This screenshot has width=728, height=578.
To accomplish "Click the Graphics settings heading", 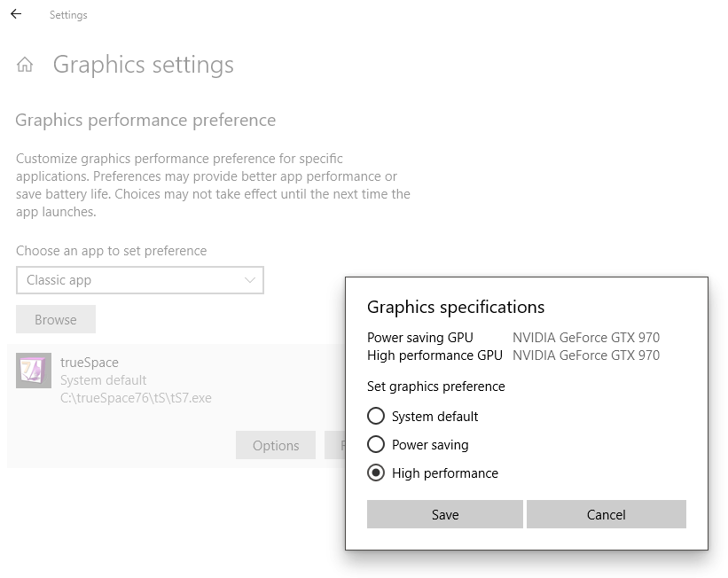I will point(143,65).
